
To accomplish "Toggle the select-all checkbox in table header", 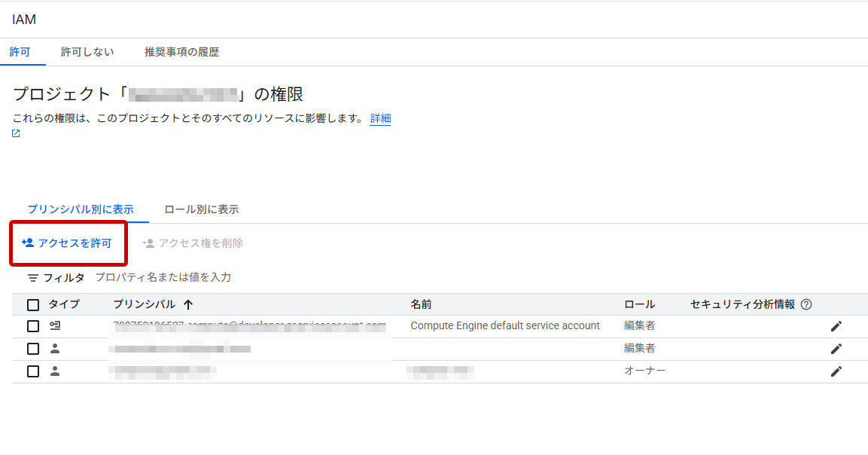I will pos(33,304).
